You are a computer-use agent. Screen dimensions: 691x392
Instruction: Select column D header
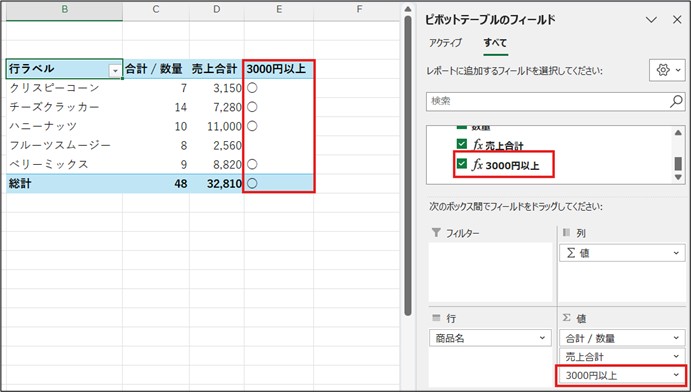coord(217,10)
